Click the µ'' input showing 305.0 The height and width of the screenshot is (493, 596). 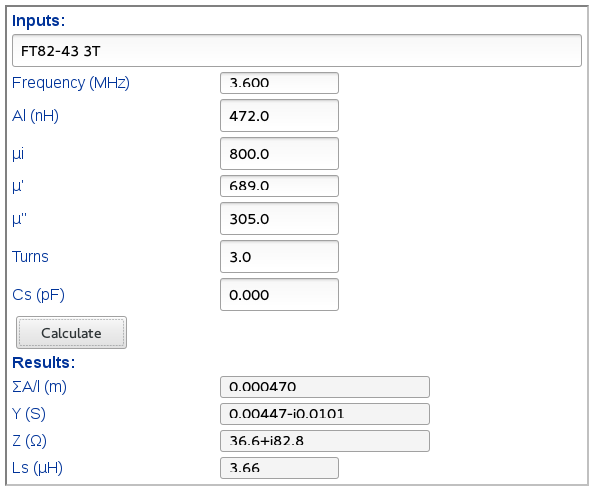coord(279,219)
